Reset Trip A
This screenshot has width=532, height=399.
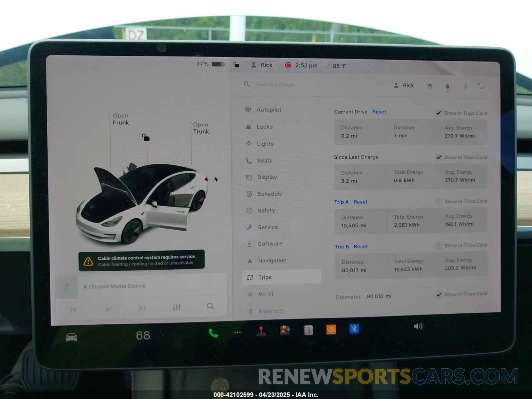(x=360, y=202)
